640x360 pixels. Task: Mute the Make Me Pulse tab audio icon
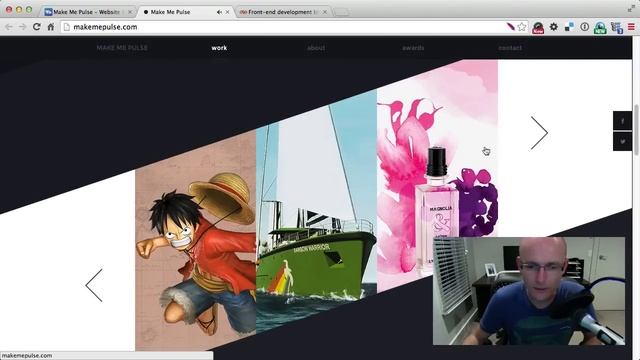pyautogui.click(x=219, y=12)
